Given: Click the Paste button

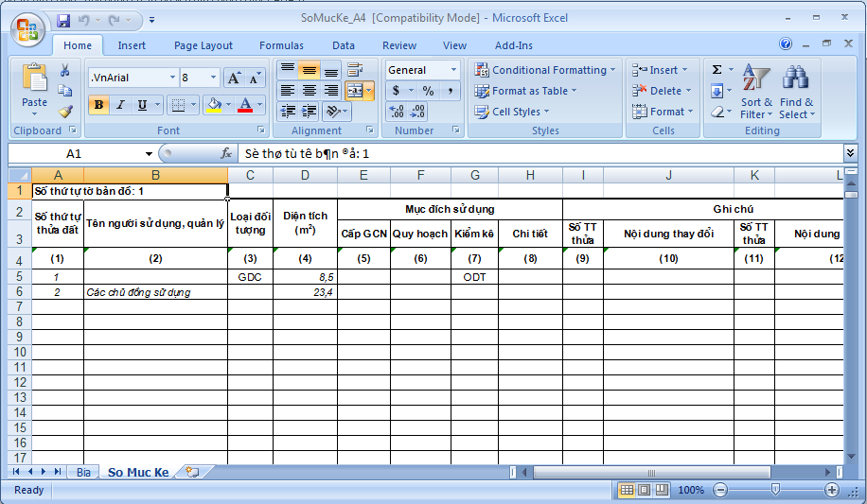Looking at the screenshot, I should 34,88.
